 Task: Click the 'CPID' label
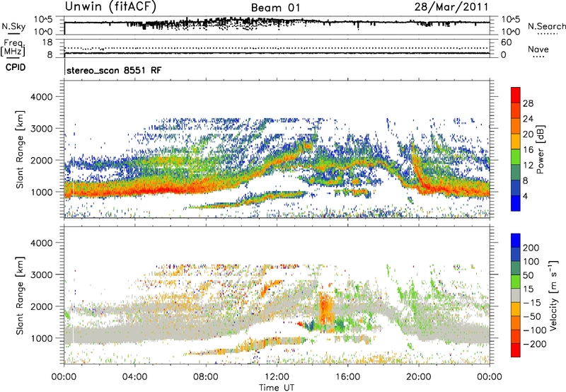click(x=16, y=67)
